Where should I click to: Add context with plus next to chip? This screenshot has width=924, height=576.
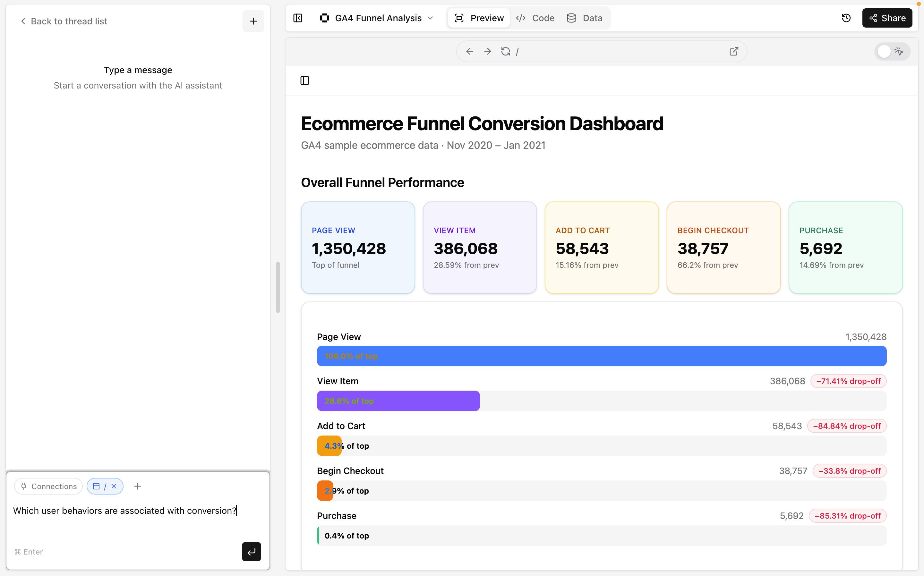[x=138, y=486]
